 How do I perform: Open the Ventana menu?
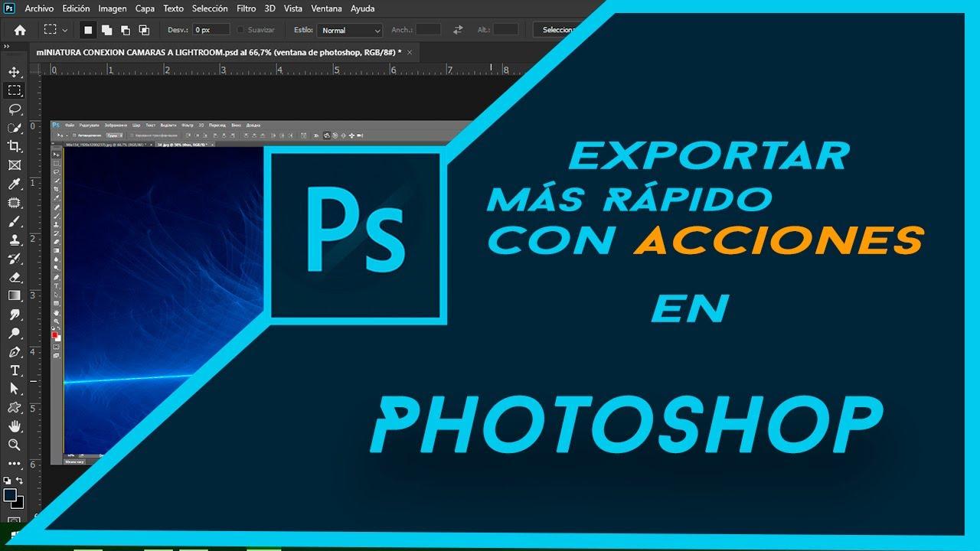(327, 8)
